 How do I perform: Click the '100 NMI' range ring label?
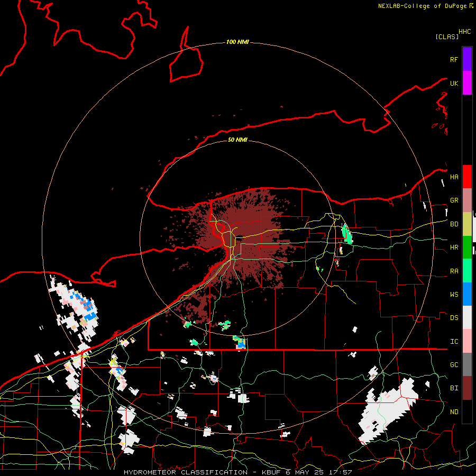237,42
